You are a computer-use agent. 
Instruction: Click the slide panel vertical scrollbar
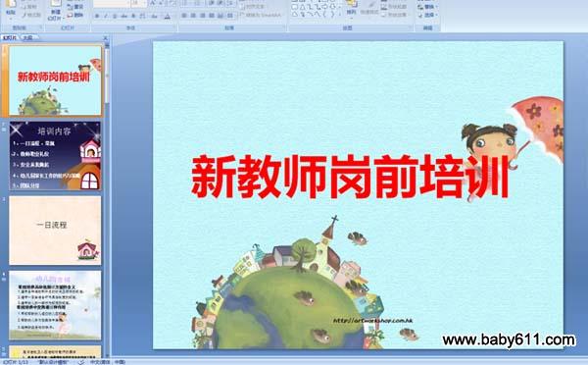(107, 199)
